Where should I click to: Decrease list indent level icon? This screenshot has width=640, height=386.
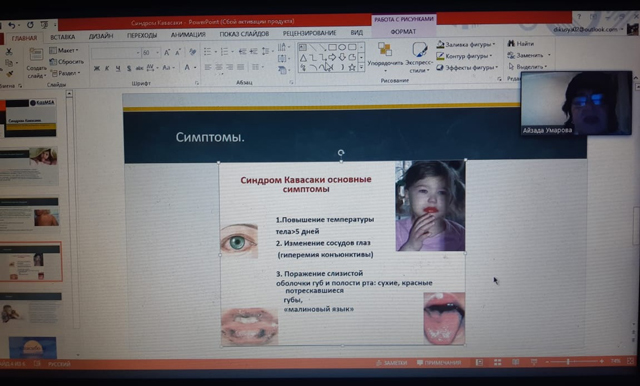pos(242,51)
